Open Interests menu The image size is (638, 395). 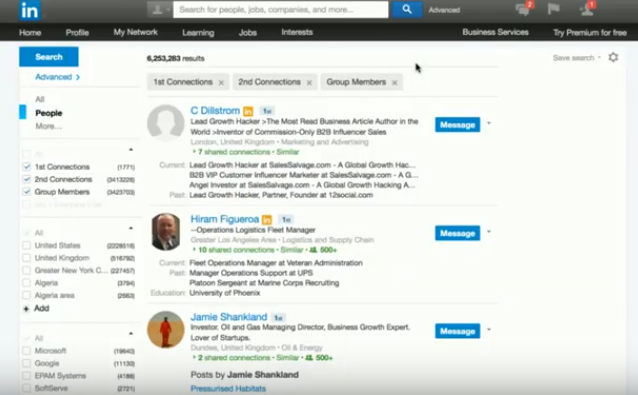coord(297,32)
